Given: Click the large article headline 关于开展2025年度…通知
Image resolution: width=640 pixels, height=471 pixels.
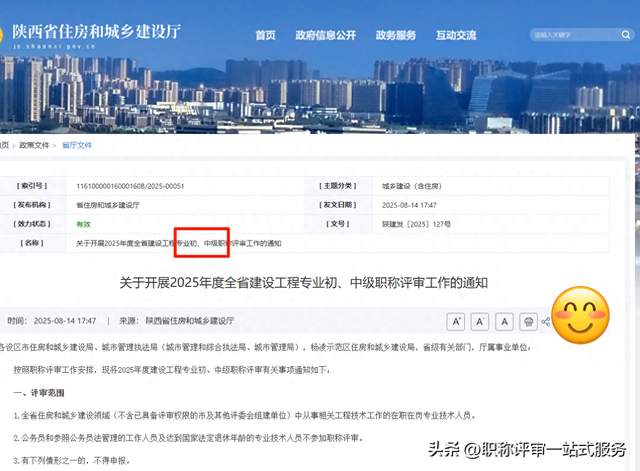Looking at the screenshot, I should (x=304, y=283).
